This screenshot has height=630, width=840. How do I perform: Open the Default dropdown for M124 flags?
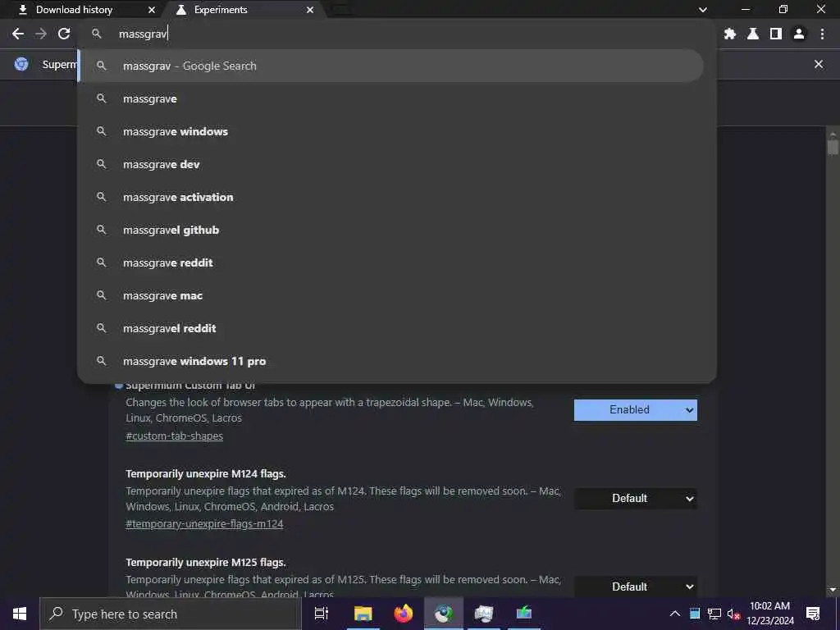click(x=636, y=498)
